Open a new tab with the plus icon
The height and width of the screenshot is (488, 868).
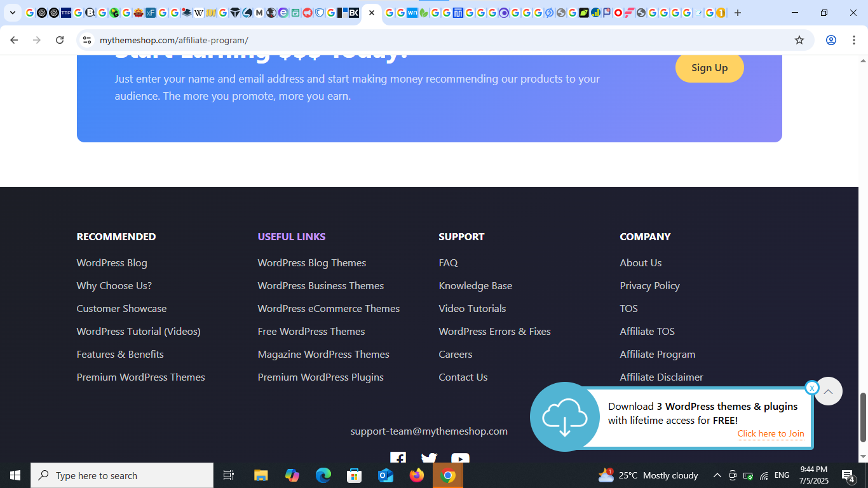coord(737,13)
